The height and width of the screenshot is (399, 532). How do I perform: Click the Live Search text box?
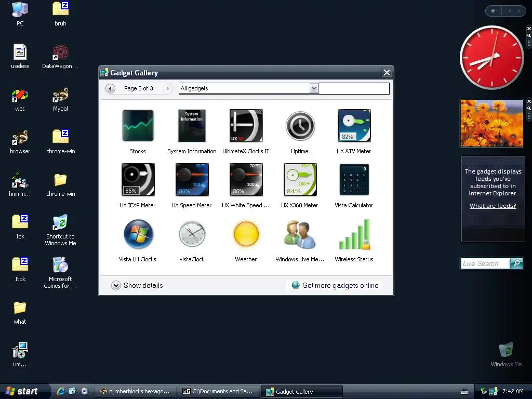(486, 263)
